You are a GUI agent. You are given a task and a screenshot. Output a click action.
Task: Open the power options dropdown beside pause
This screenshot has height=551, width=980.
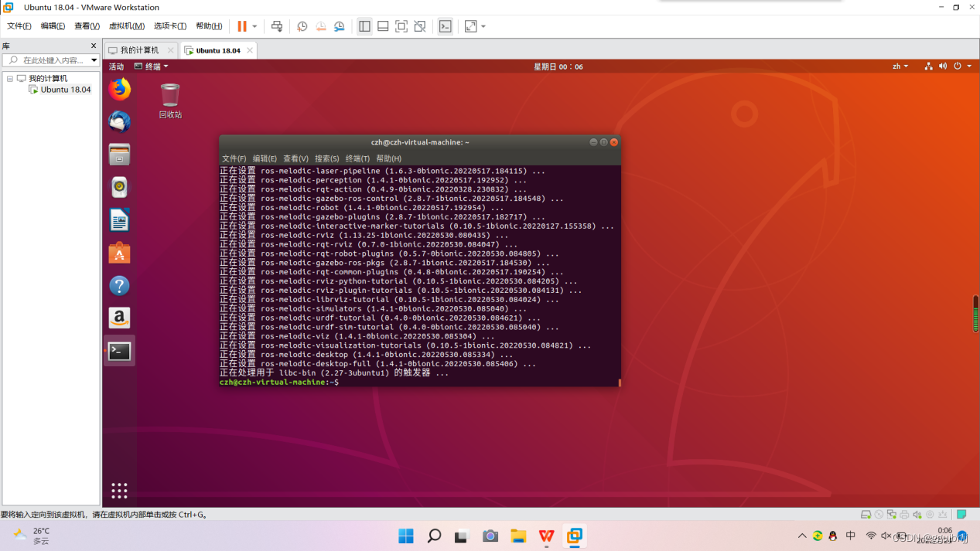coord(254,26)
